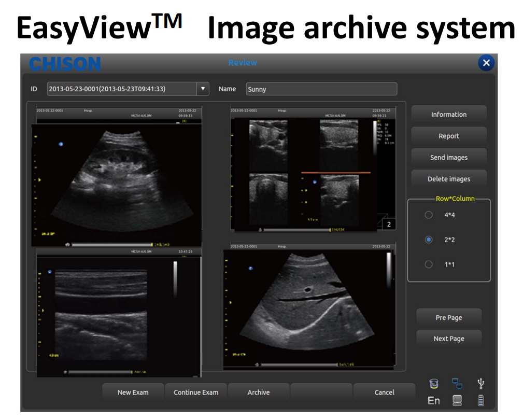Click the blank button left of Cancel
This screenshot has width=523, height=420.
coord(321,393)
